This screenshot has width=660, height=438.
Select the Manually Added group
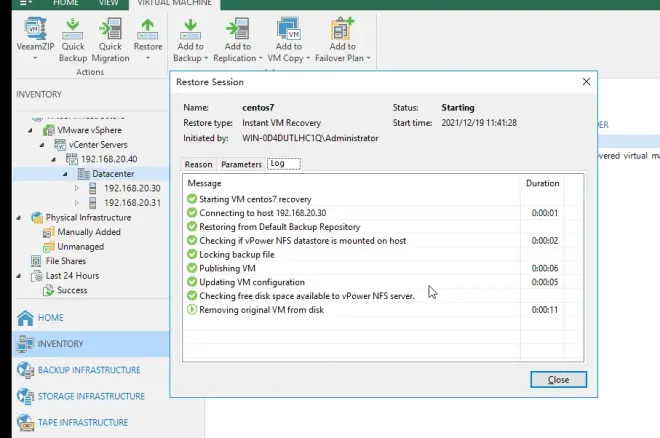pyautogui.click(x=89, y=232)
